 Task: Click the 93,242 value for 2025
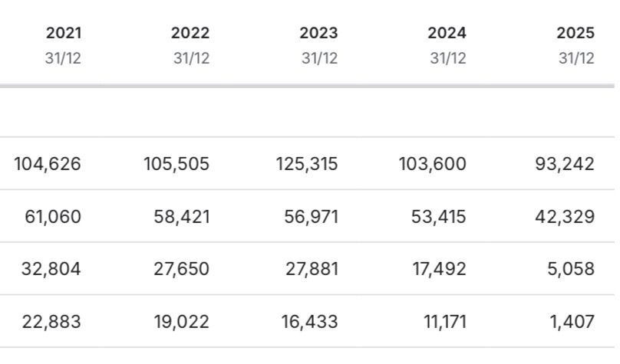pyautogui.click(x=566, y=164)
